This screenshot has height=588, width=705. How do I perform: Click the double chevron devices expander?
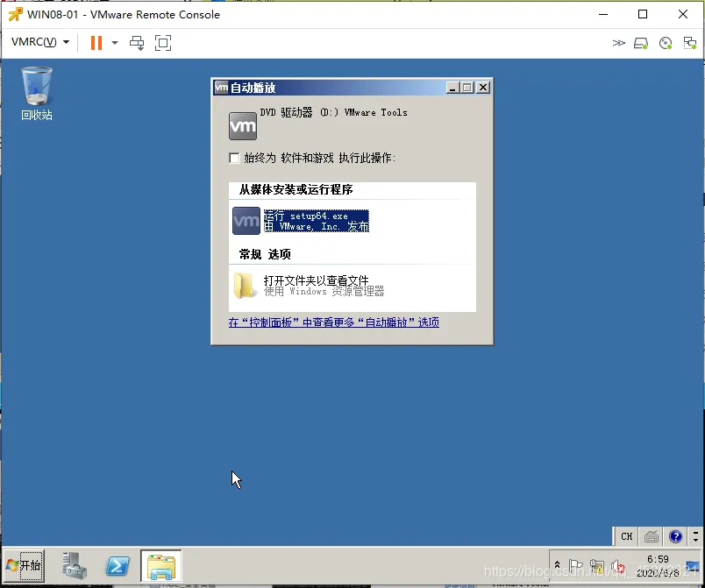[x=619, y=43]
